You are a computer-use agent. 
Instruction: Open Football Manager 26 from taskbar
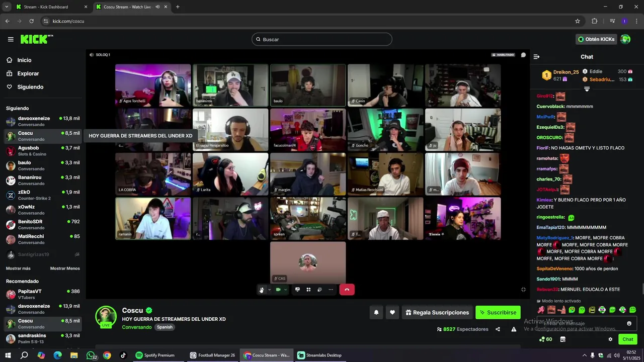(212, 355)
